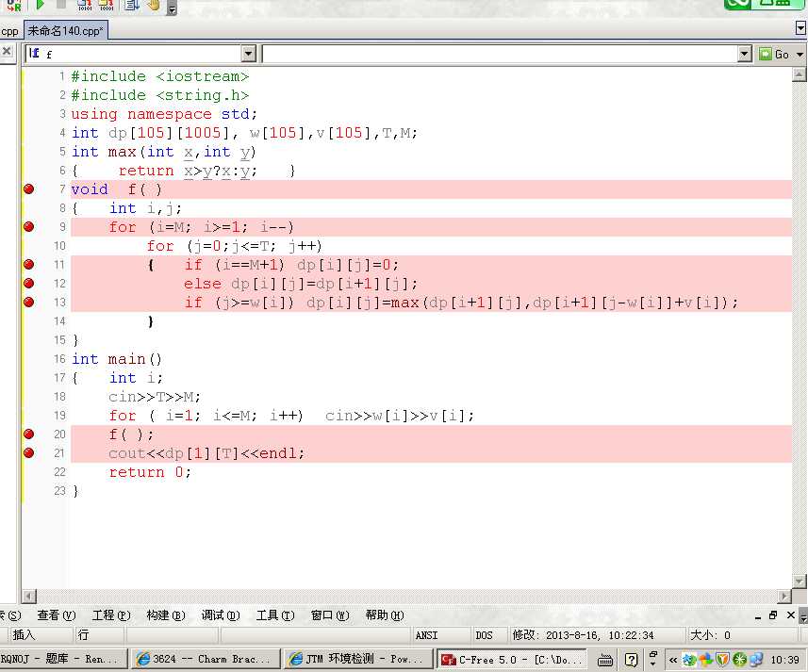Toggle the breakpoint on line 21
Screen dimensions: 808x672
pyautogui.click(x=29, y=452)
